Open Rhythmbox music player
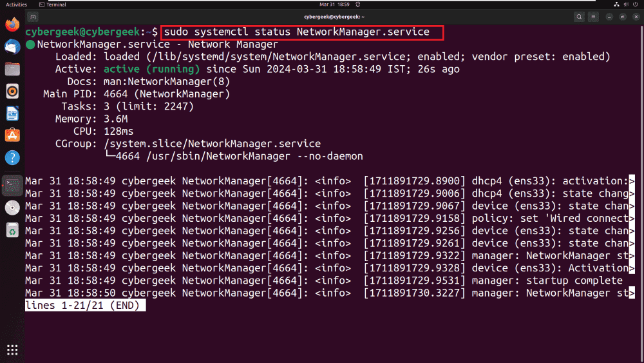This screenshot has height=363, width=644. tap(12, 92)
